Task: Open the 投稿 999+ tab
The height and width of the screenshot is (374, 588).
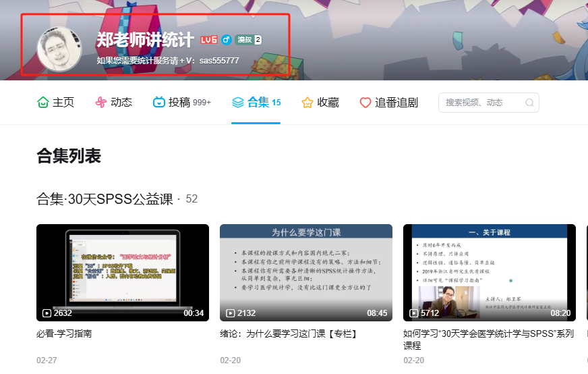Action: (x=182, y=102)
